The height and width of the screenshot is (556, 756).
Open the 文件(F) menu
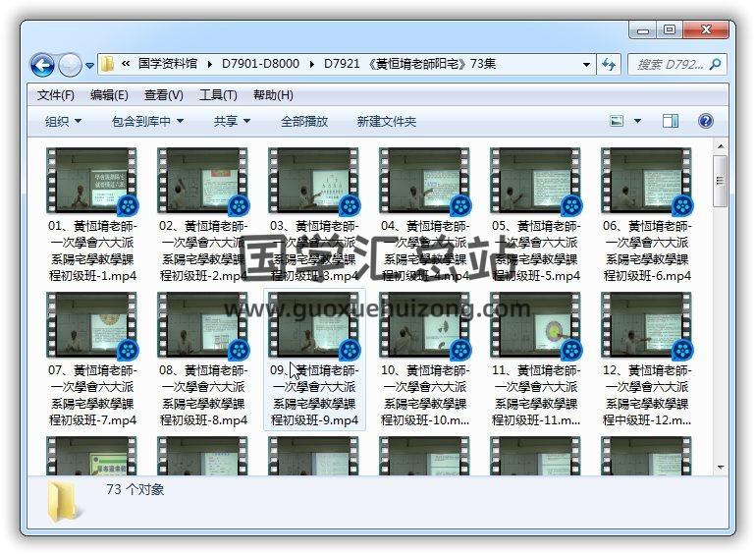click(55, 95)
